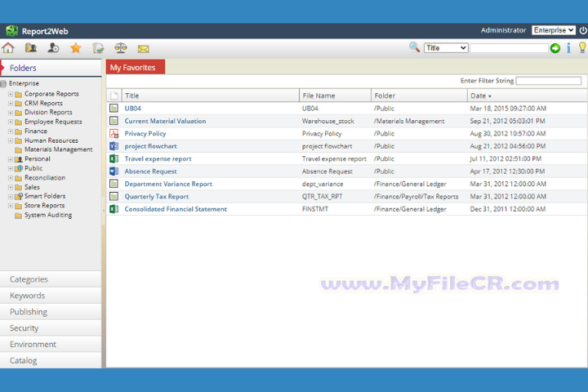Open the Title search field dropdown
This screenshot has height=392, width=588.
pyautogui.click(x=446, y=48)
